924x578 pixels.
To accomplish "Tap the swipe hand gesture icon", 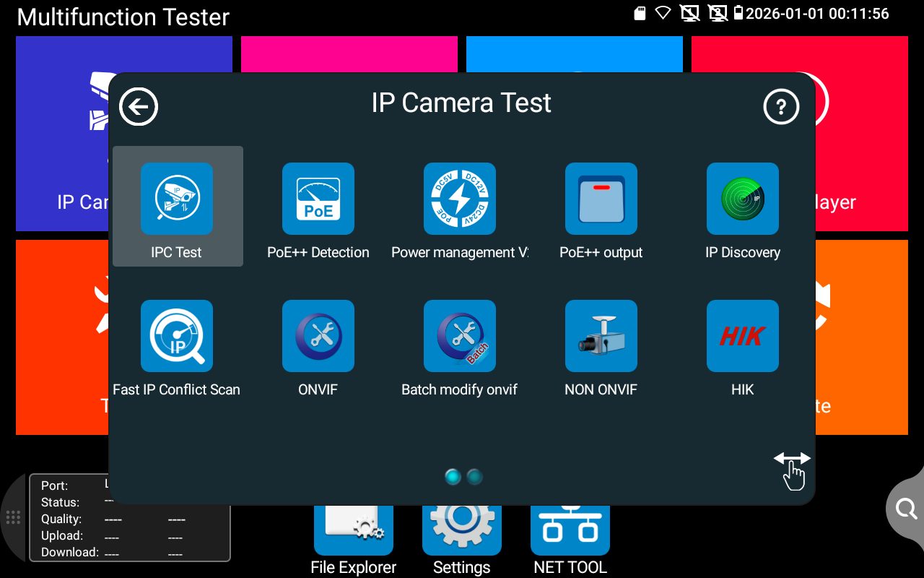I will pyautogui.click(x=793, y=470).
